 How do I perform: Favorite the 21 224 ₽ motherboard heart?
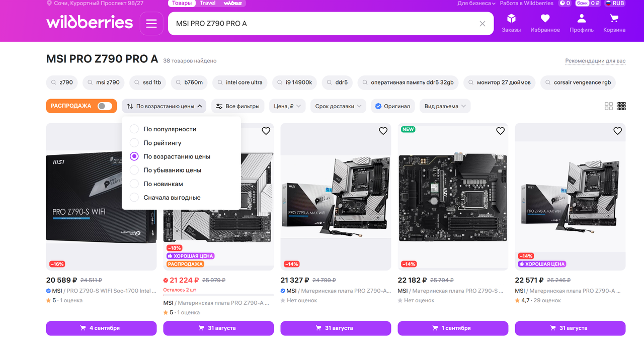pyautogui.click(x=266, y=131)
